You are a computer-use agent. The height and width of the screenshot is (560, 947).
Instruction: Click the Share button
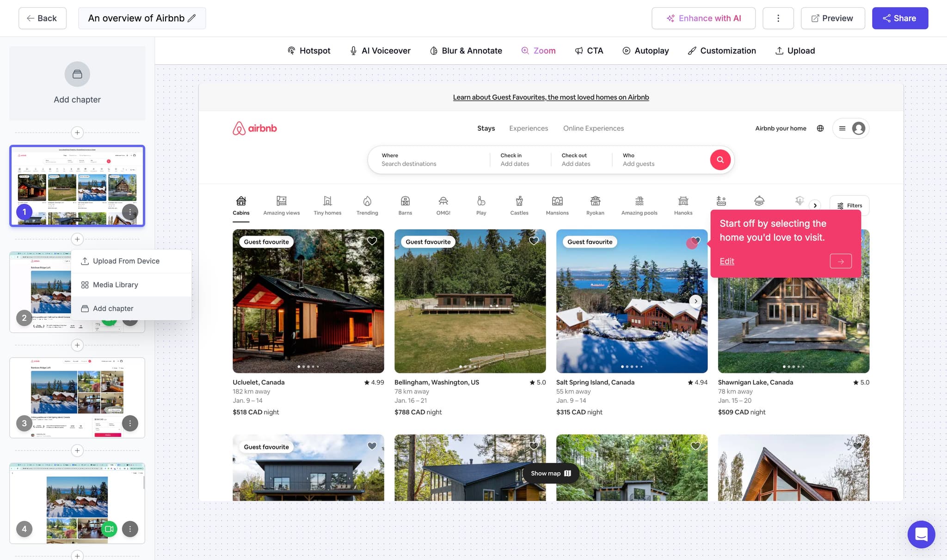coord(900,18)
